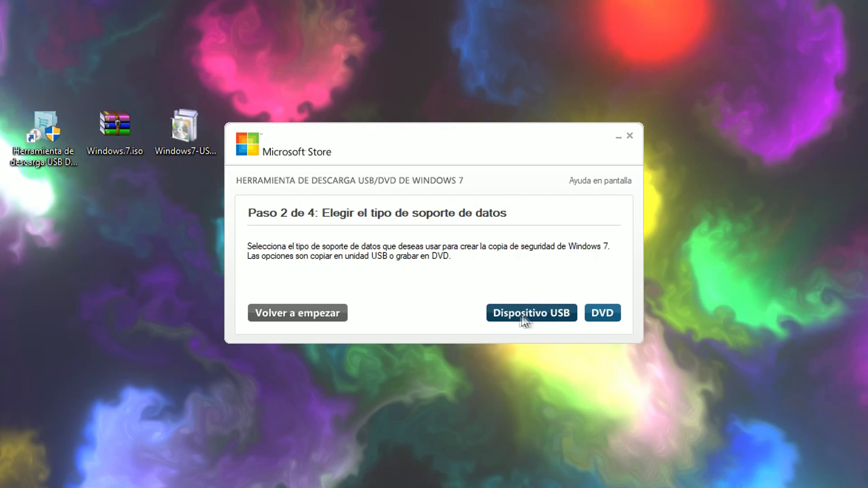The width and height of the screenshot is (868, 488).
Task: Select the DVD media option button
Action: (603, 313)
